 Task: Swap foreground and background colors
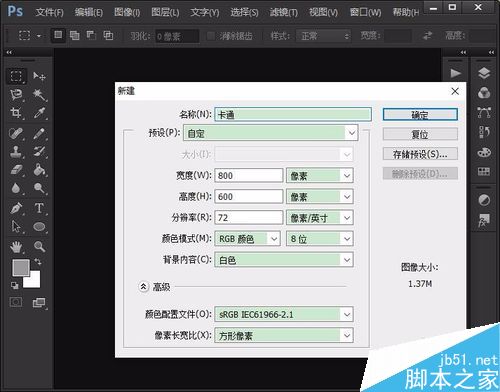(38, 262)
